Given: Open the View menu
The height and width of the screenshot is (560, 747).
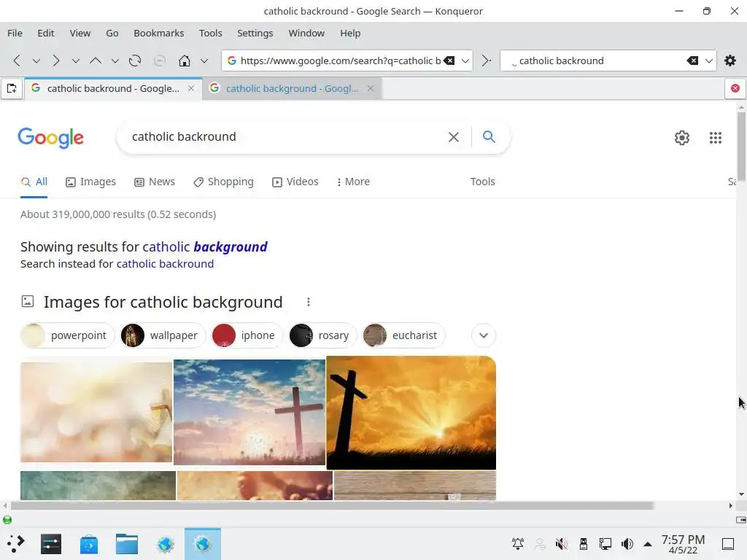Looking at the screenshot, I should 80,34.
